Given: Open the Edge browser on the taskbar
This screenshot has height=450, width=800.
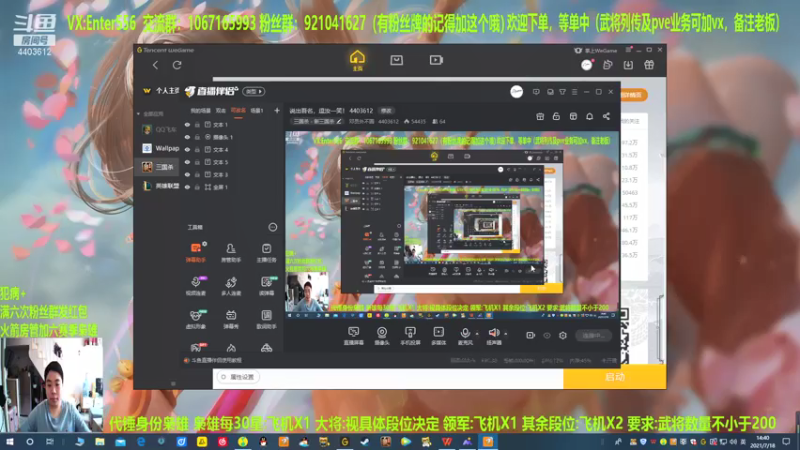Looking at the screenshot, I should click(141, 442).
